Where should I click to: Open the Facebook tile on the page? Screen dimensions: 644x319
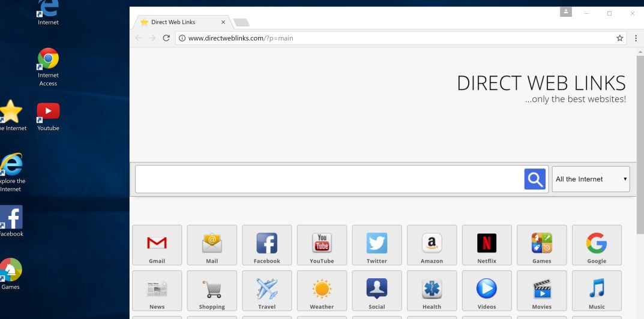267,245
